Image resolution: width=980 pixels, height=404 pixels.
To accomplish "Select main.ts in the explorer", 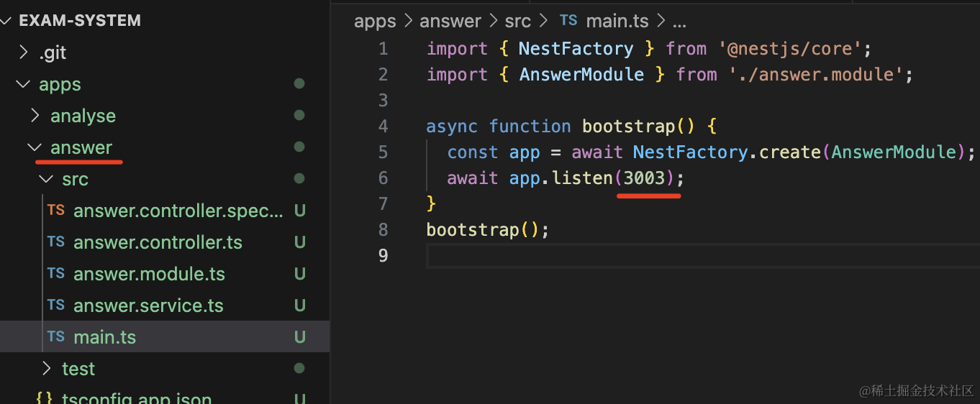I will (104, 337).
